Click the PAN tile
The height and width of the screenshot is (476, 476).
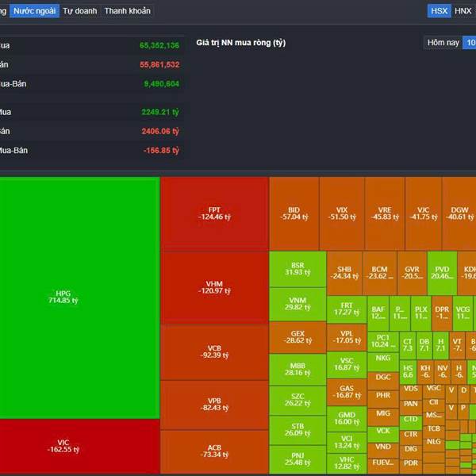(411, 408)
